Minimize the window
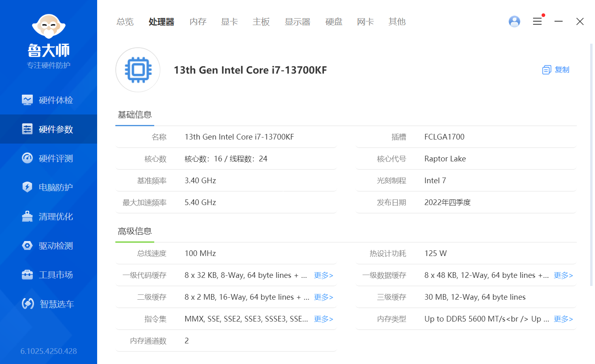This screenshot has height=364, width=595. point(559,21)
